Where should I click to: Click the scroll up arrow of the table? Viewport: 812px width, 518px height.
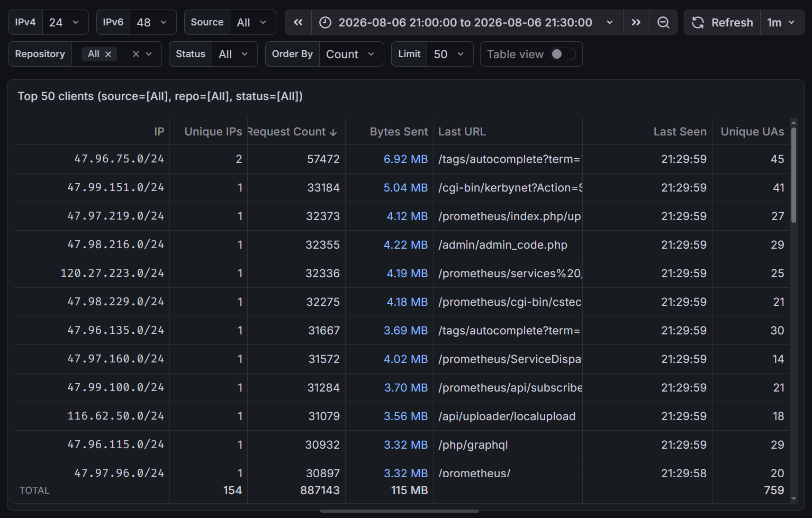tap(793, 123)
